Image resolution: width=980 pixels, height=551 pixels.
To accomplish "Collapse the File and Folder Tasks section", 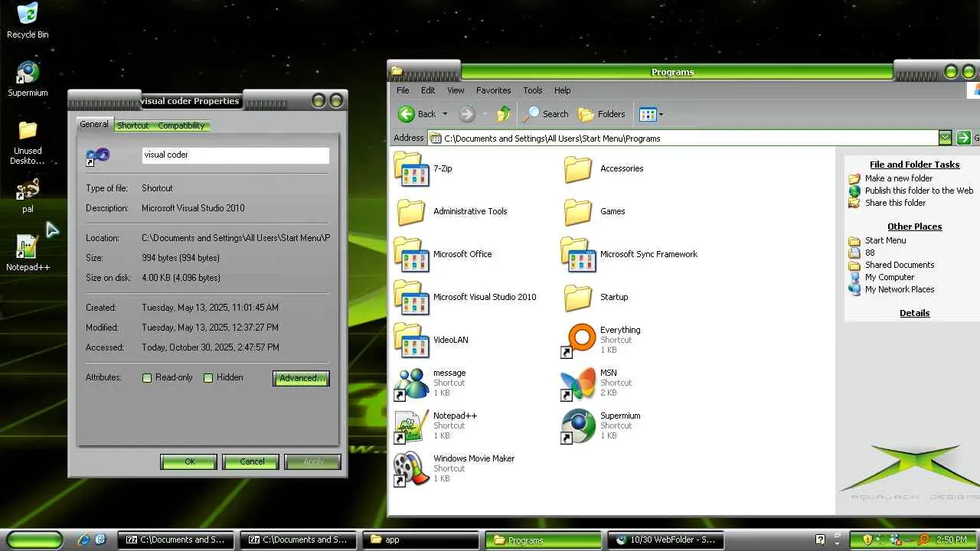I will click(x=914, y=165).
